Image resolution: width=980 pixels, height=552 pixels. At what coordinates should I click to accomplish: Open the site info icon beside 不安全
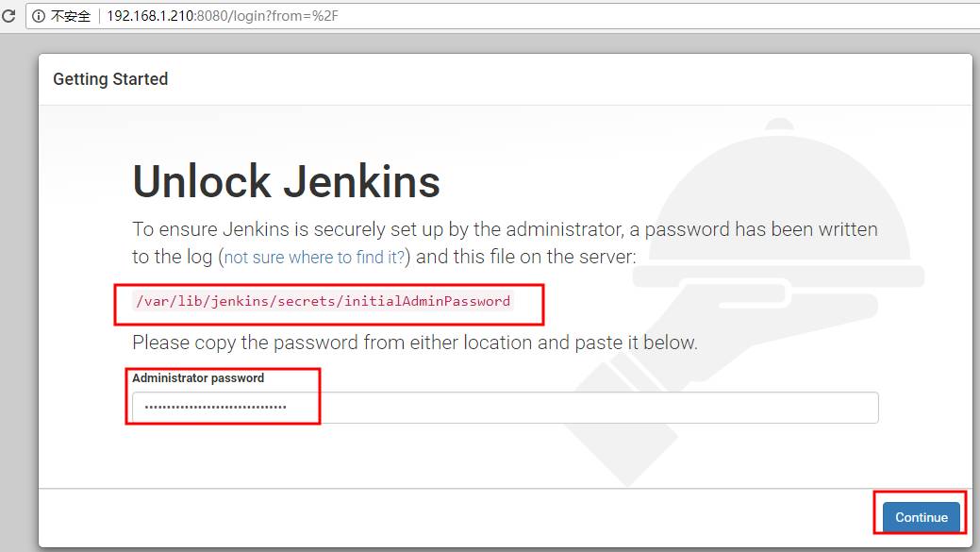point(39,16)
